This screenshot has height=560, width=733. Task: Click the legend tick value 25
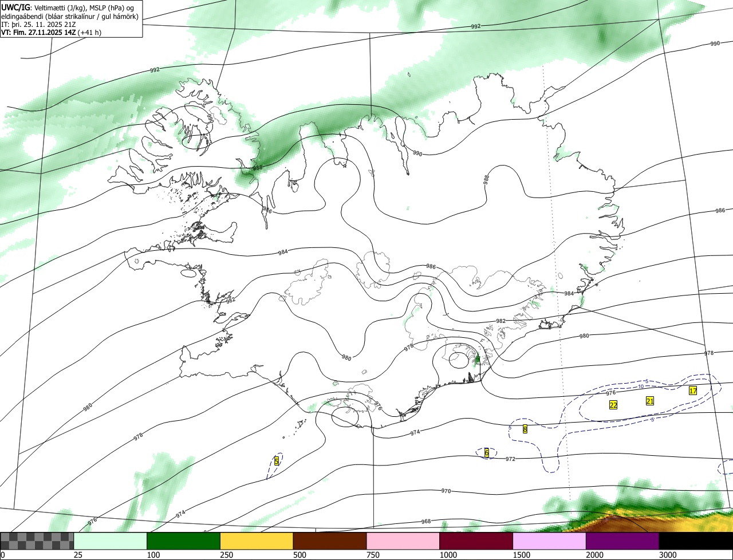coord(78,555)
